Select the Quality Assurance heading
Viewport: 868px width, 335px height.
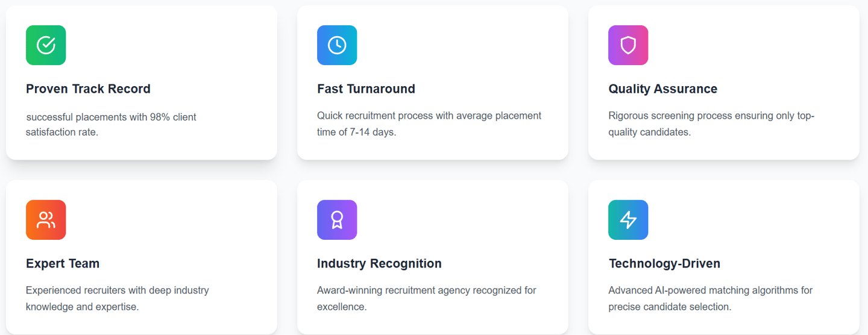point(663,89)
